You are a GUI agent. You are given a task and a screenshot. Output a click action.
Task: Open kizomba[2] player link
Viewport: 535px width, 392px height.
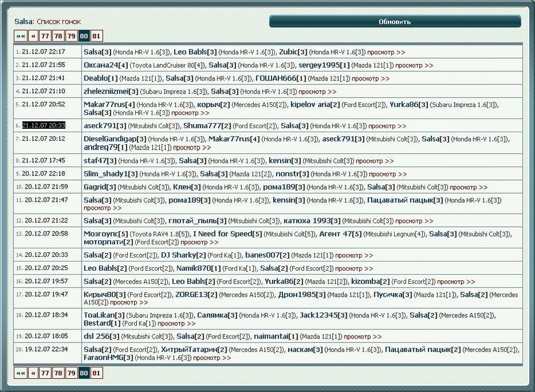pyautogui.click(x=370, y=282)
